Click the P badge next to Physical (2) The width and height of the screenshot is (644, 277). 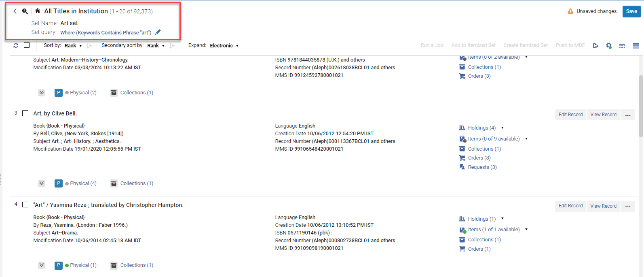click(x=59, y=93)
